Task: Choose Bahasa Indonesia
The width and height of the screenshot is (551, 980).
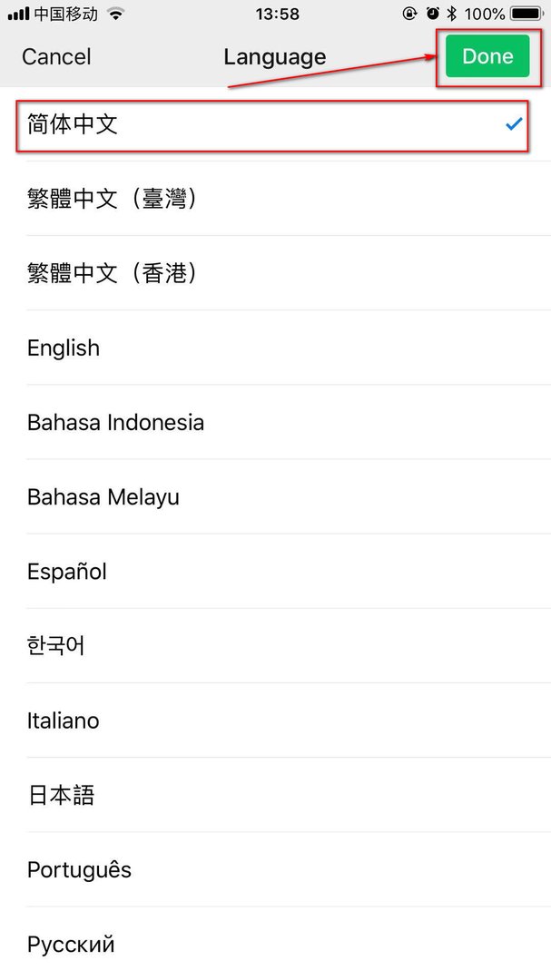Action: (115, 423)
